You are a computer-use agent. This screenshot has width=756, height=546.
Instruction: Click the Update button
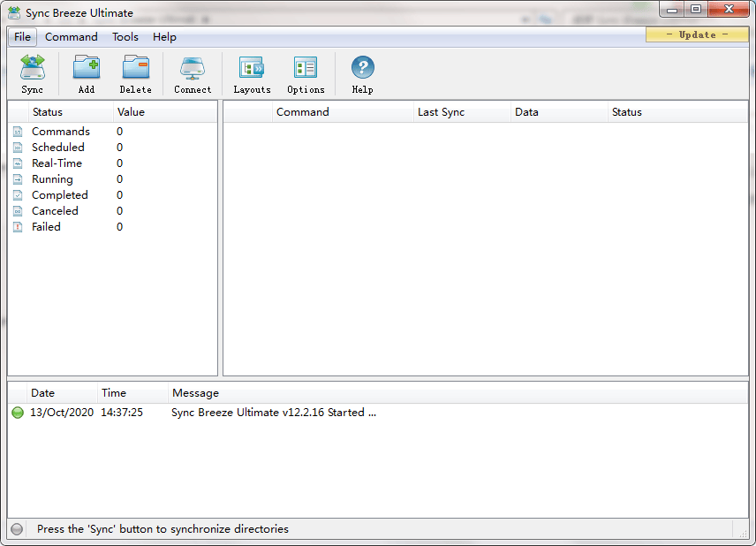(697, 34)
